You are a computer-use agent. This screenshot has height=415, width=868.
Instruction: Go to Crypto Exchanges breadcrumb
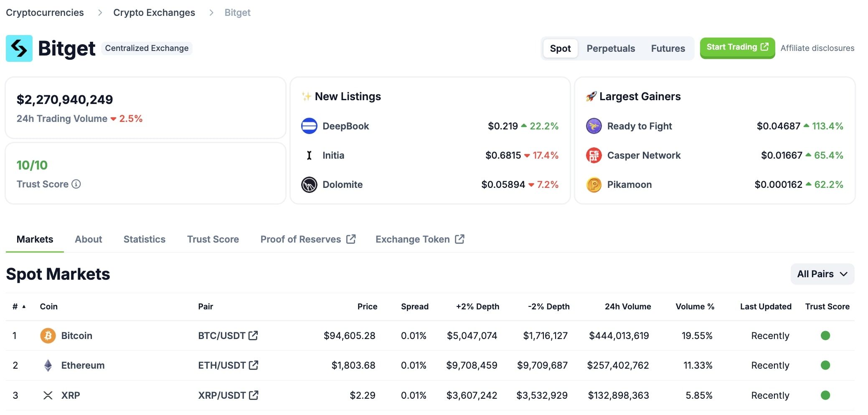tap(154, 13)
